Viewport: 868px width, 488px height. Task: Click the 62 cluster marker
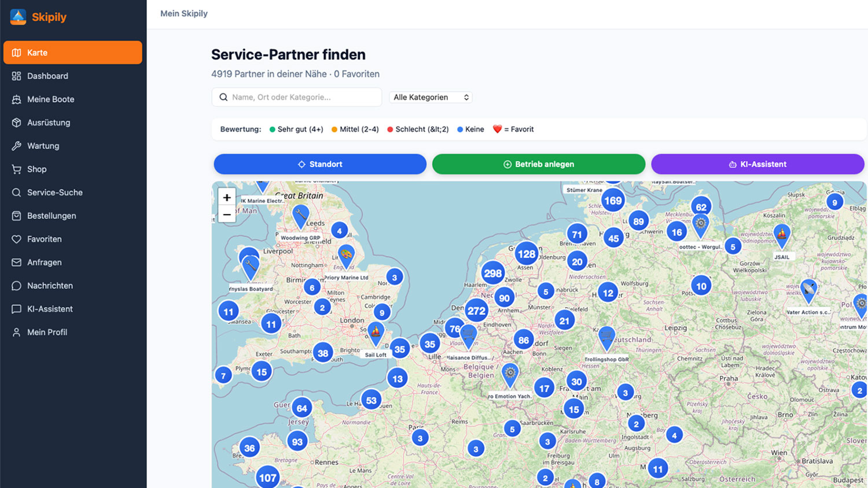[x=701, y=207]
